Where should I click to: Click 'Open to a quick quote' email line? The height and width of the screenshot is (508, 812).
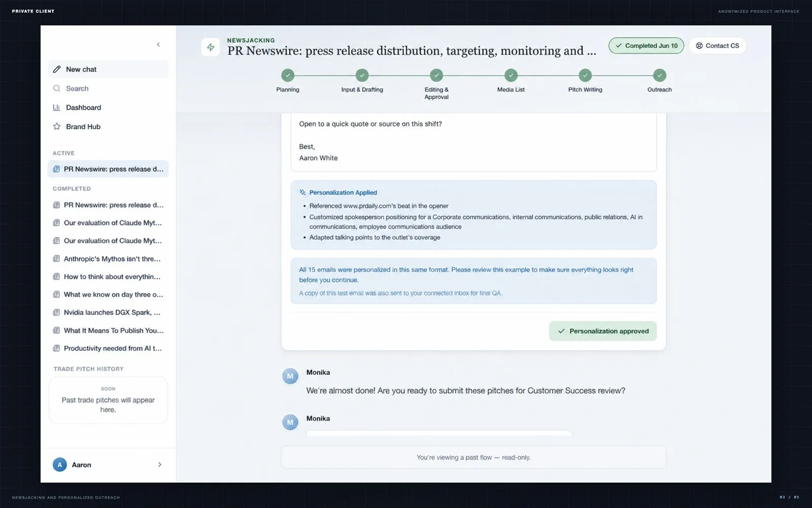(x=370, y=124)
